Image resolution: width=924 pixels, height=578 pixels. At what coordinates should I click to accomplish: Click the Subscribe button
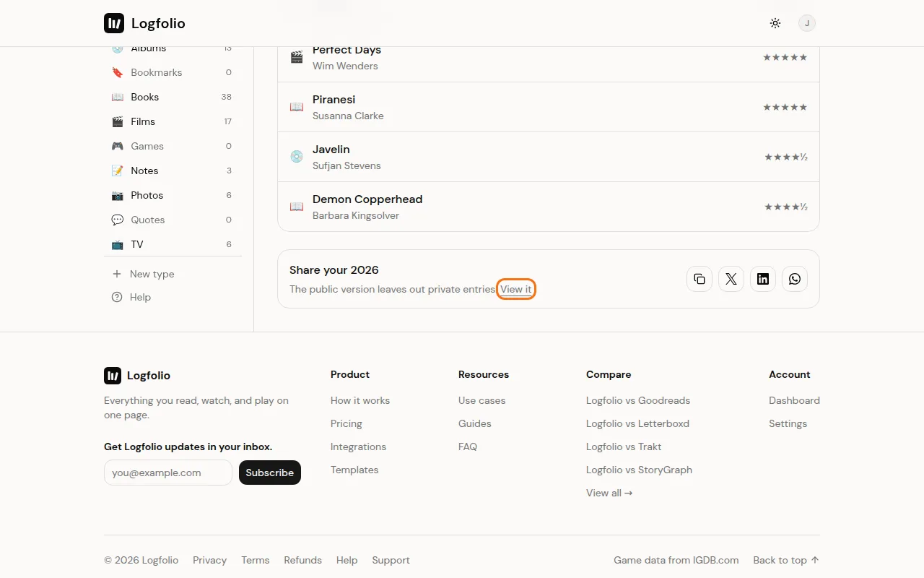270,473
